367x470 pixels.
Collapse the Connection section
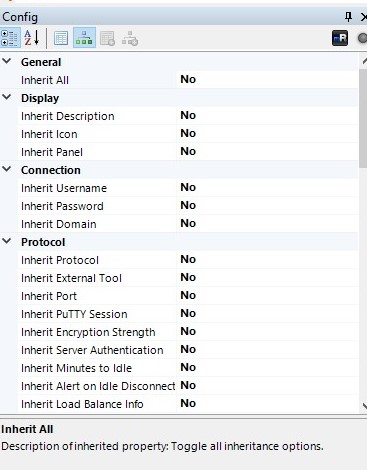point(7,169)
